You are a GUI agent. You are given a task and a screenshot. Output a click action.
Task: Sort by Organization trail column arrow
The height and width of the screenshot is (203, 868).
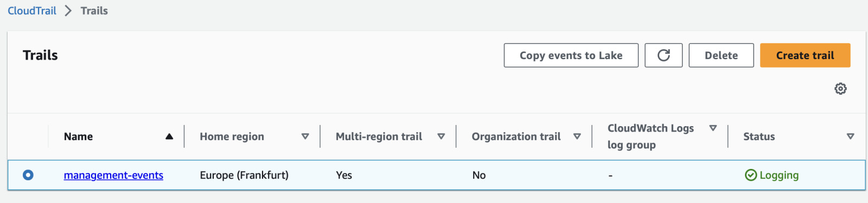577,136
